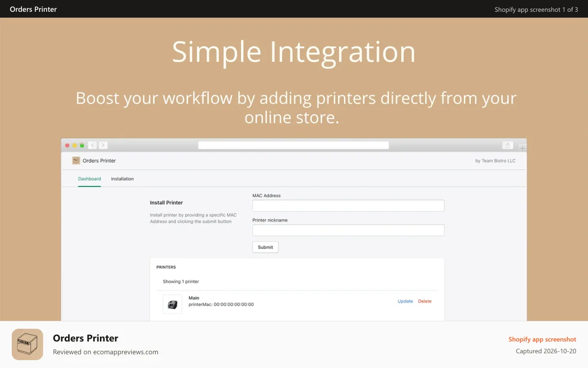Delete the Main printer
Image resolution: width=588 pixels, height=368 pixels.
click(425, 301)
